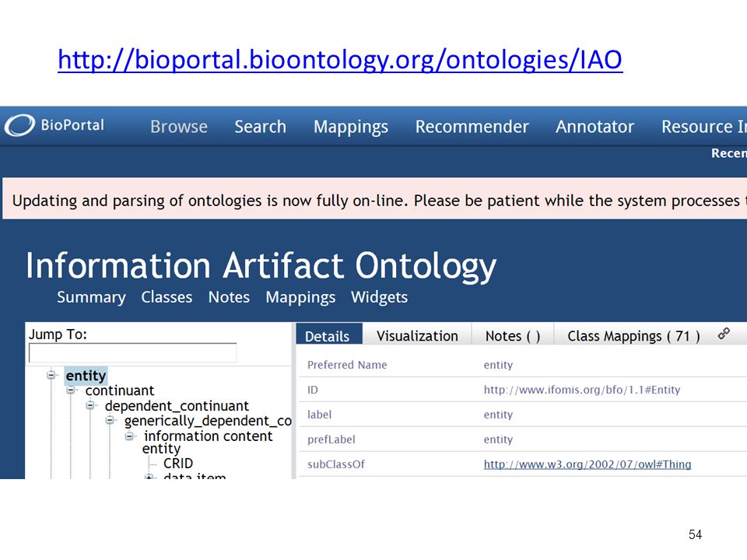Collapse the generically_dependent_continuant node

(x=110, y=421)
